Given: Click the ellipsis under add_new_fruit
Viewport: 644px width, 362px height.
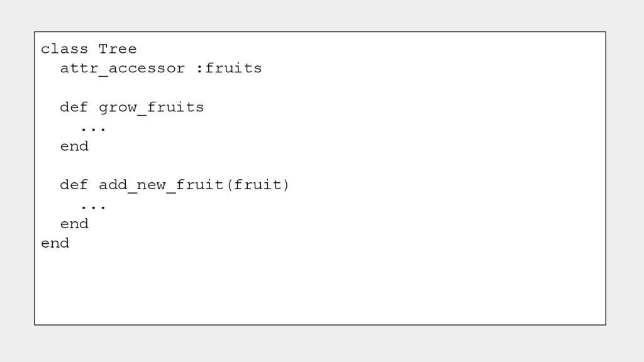Looking at the screenshot, I should [93, 207].
